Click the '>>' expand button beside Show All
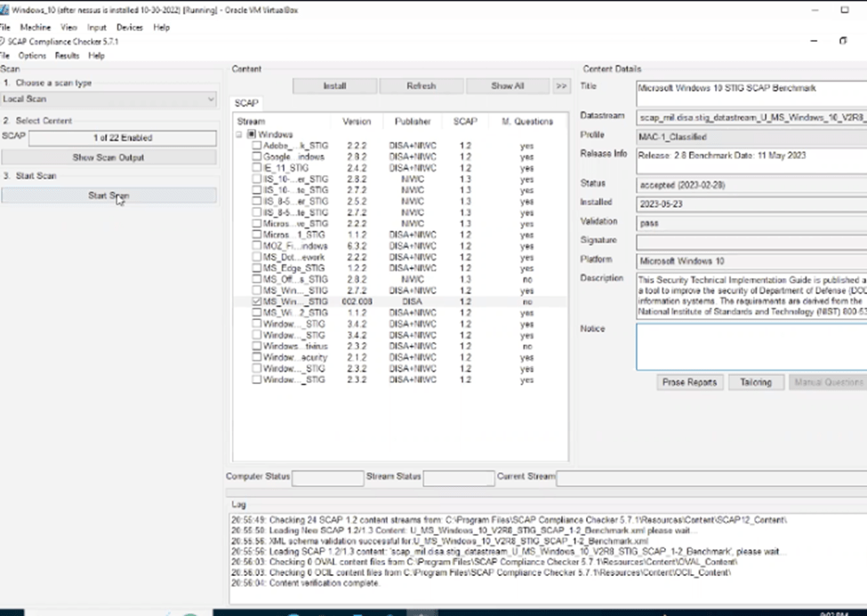 561,86
